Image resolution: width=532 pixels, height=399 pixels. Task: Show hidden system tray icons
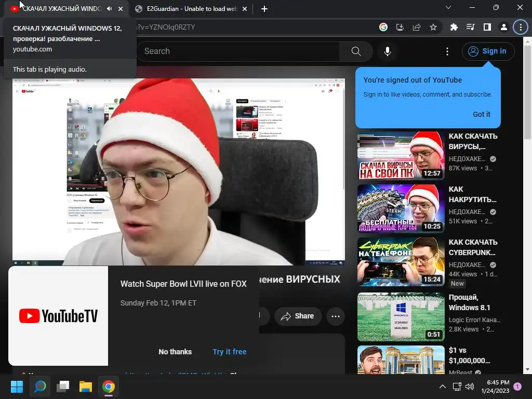pyautogui.click(x=443, y=387)
